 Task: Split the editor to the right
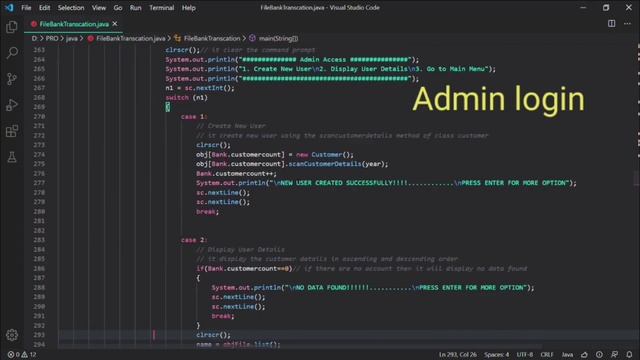click(x=611, y=24)
